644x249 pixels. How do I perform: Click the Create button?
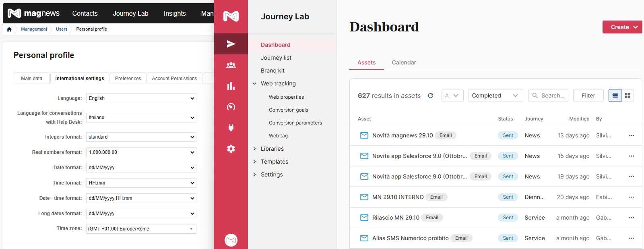622,27
